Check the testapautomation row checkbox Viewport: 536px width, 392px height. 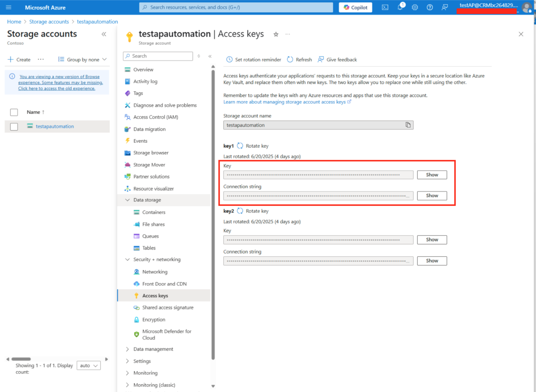click(x=14, y=127)
